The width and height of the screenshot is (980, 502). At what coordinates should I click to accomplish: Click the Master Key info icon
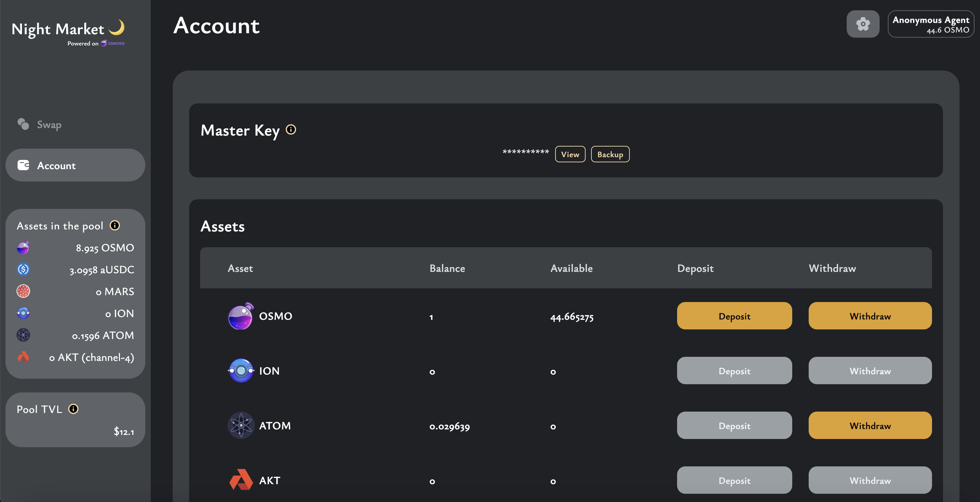291,130
